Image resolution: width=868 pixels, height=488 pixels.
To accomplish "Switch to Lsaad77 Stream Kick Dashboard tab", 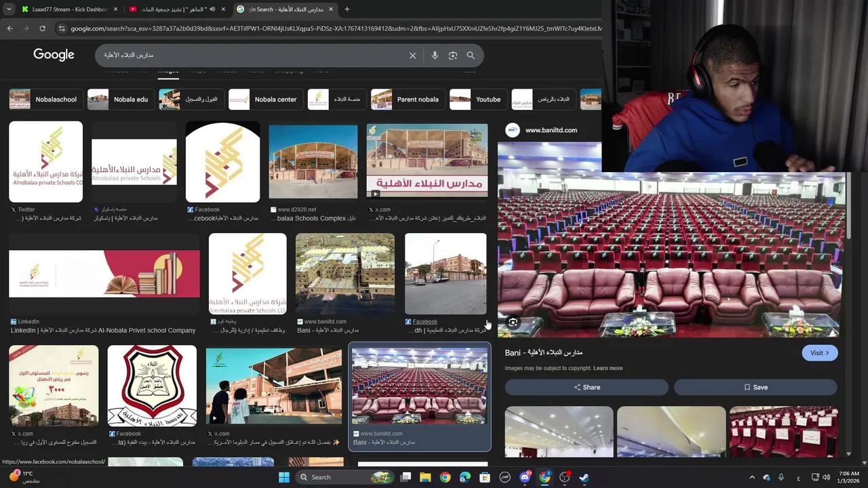I will (69, 9).
